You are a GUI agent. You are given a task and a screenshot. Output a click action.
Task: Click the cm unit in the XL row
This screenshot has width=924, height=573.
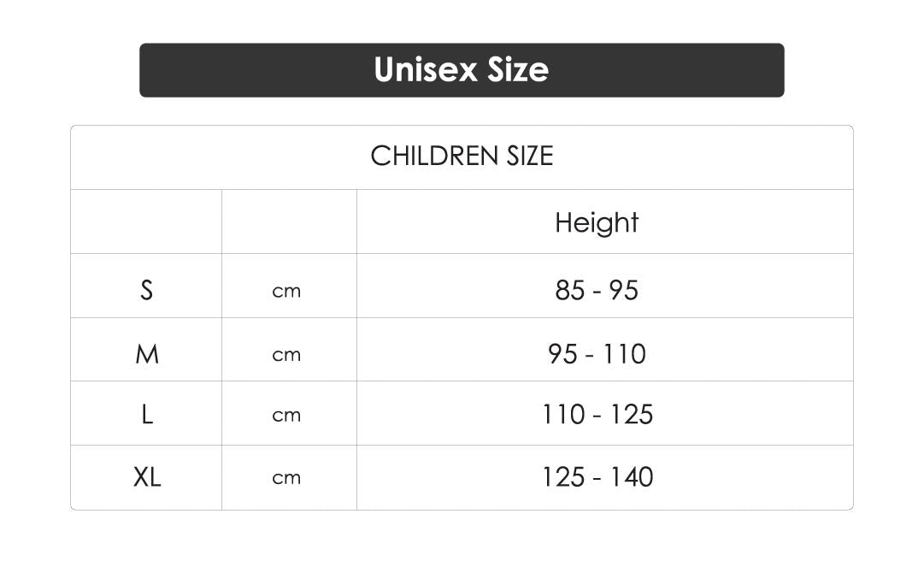tap(286, 477)
